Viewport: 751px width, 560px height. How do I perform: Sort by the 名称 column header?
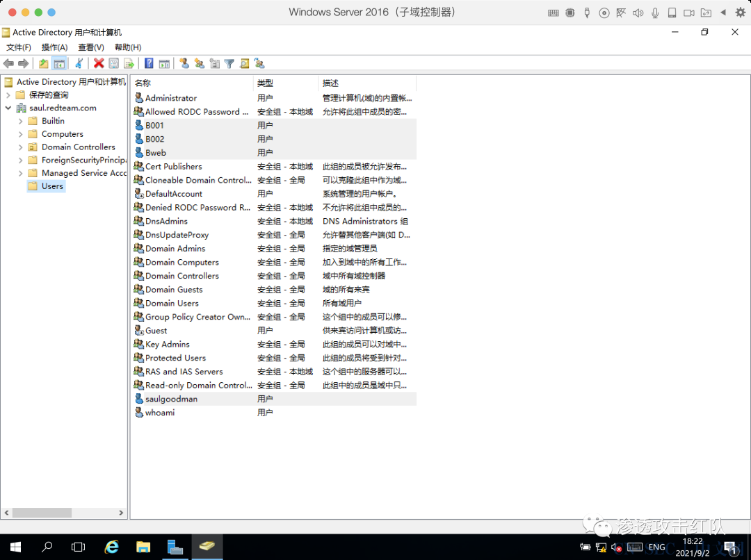point(193,83)
